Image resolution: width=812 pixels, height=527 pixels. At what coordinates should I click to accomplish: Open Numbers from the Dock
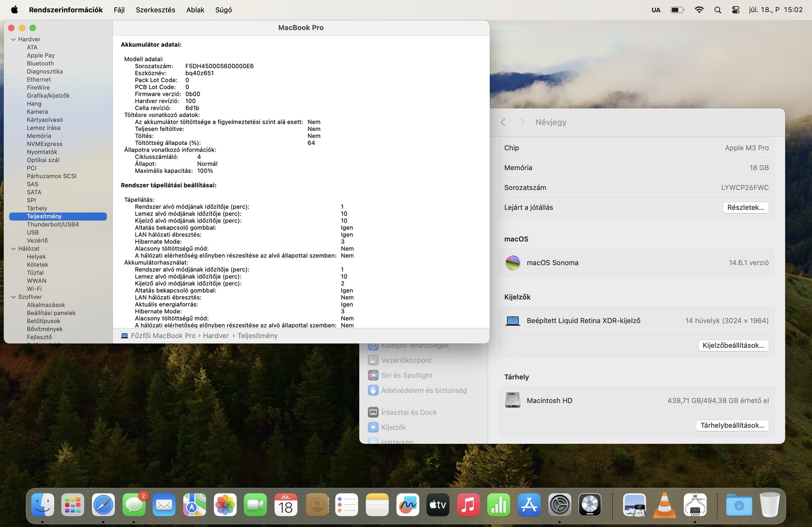[499, 504]
